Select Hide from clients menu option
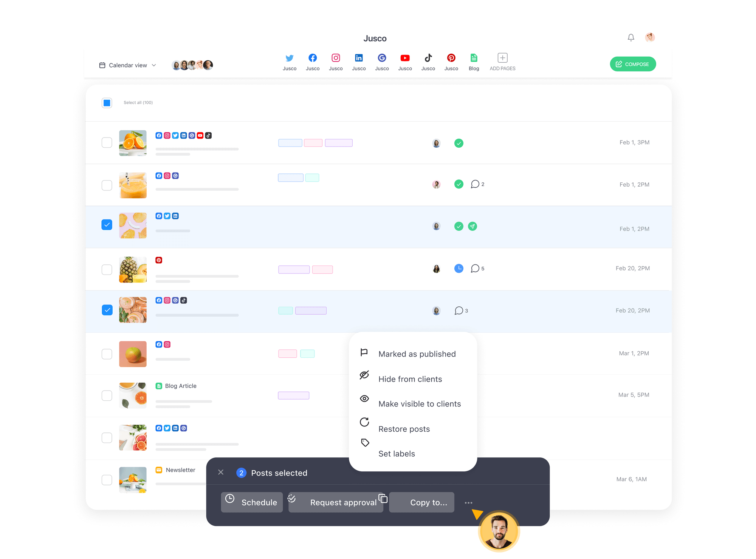Image resolution: width=756 pixels, height=559 pixels. 409,379
